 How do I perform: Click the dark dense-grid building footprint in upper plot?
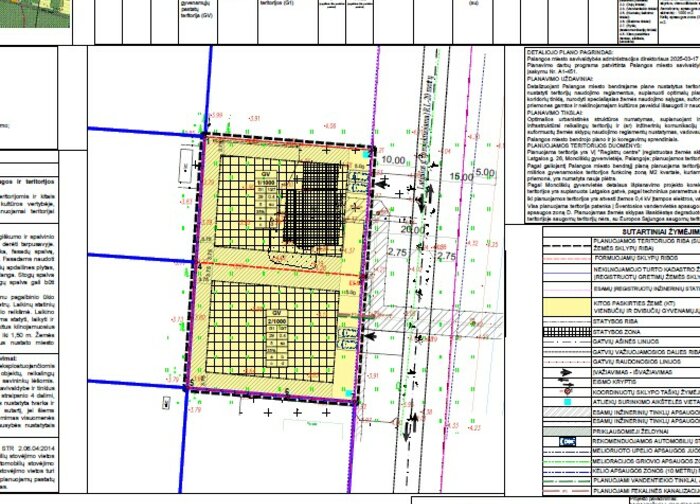point(313,204)
